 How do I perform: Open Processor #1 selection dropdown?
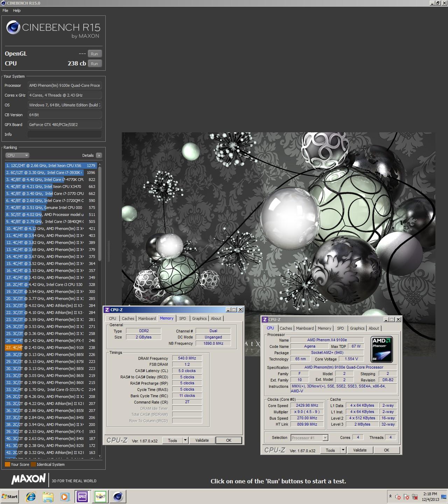coord(309,438)
